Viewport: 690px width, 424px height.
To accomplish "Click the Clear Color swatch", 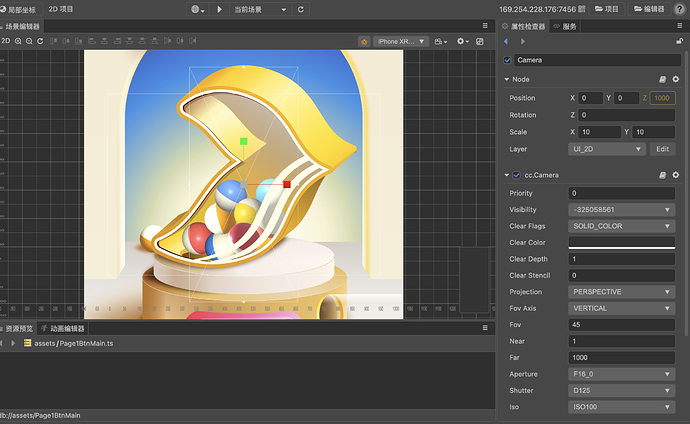I will [x=620, y=243].
